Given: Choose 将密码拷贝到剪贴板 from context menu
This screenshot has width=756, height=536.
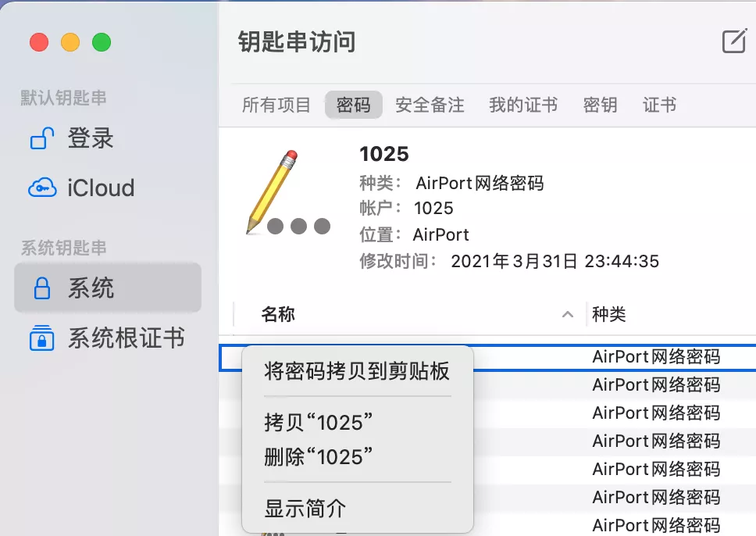Looking at the screenshot, I should click(x=357, y=371).
